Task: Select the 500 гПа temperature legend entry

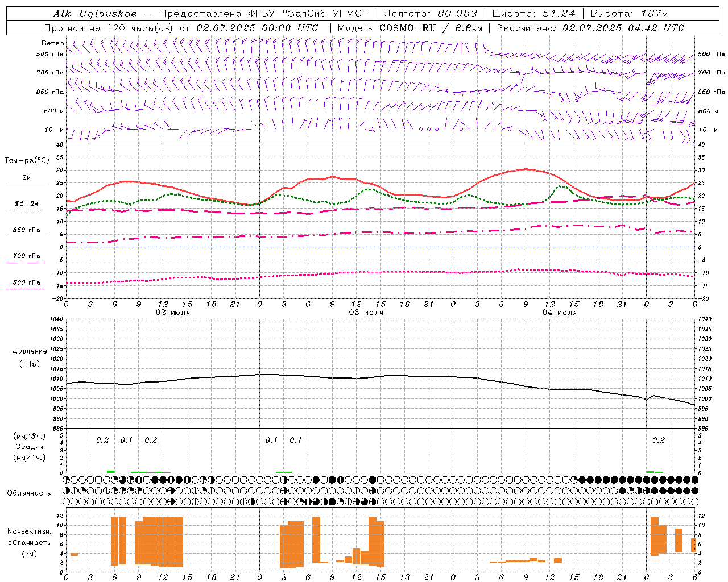Action: 27,282
